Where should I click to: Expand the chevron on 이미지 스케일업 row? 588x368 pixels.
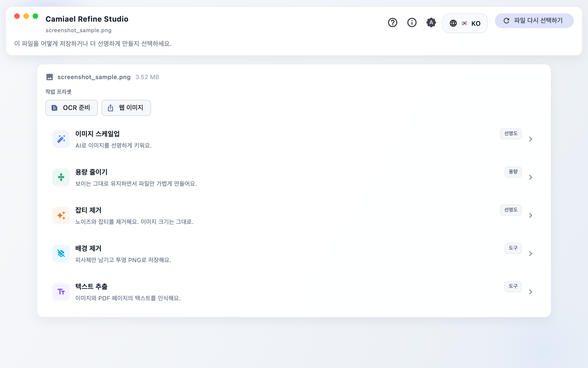click(531, 139)
